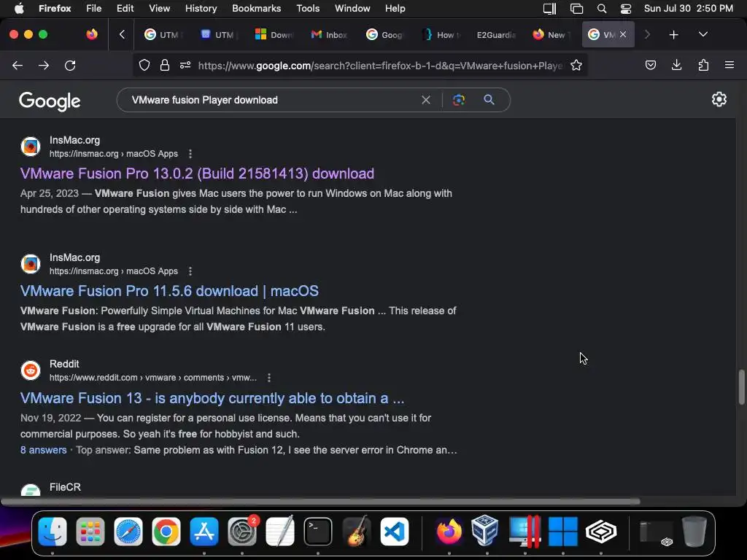The width and height of the screenshot is (747, 560).
Task: Click the horizontal scrollbar at bottom
Action: tap(320, 502)
